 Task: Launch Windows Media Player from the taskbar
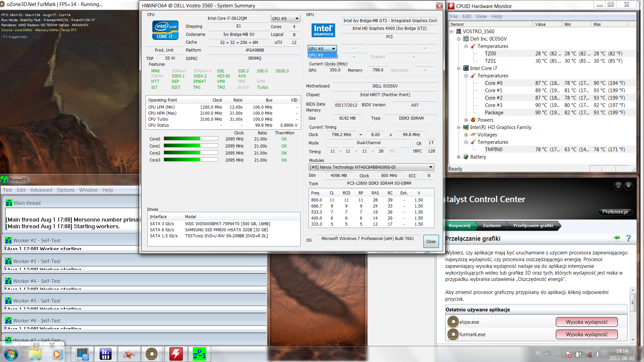coord(57,354)
